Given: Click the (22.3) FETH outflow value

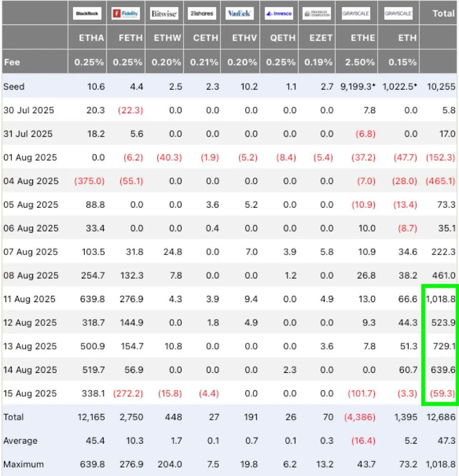Looking at the screenshot, I should (130, 110).
